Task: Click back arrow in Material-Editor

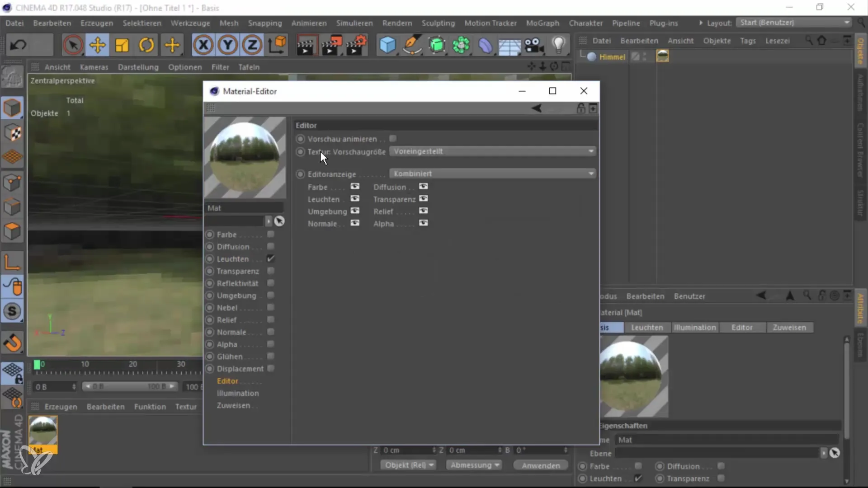Action: [x=537, y=108]
